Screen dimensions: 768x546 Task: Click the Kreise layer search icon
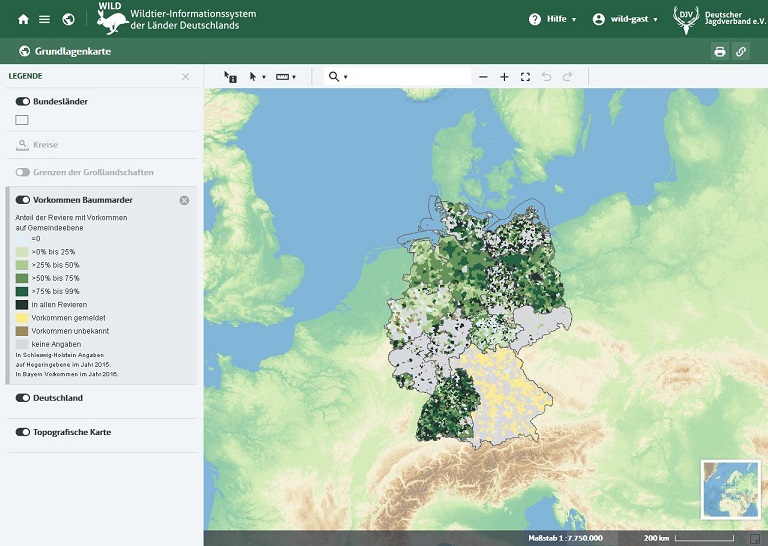tap(23, 145)
